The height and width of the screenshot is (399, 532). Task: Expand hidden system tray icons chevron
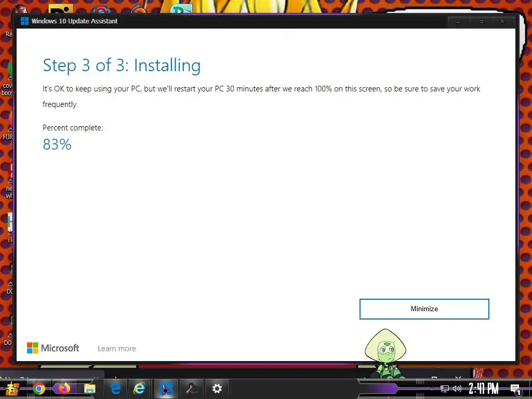[x=432, y=389]
